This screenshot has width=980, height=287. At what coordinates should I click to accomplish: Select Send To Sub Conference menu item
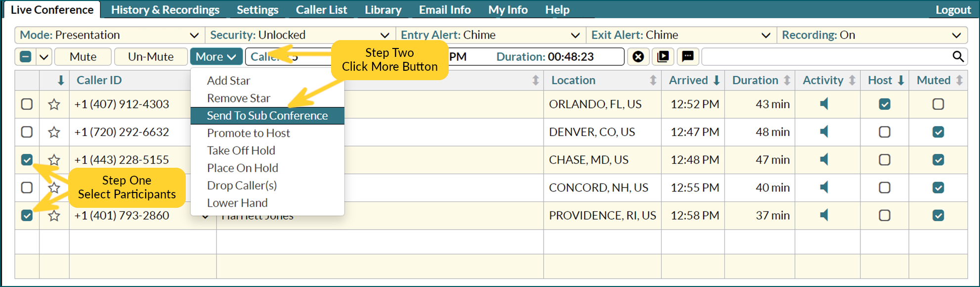pyautogui.click(x=267, y=116)
